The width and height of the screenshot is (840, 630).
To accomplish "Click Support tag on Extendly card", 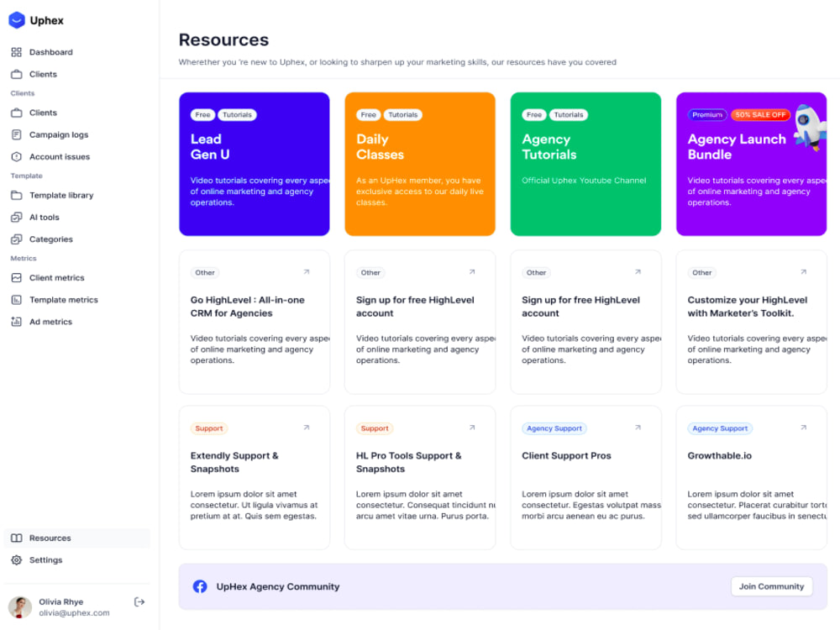I will pos(209,428).
